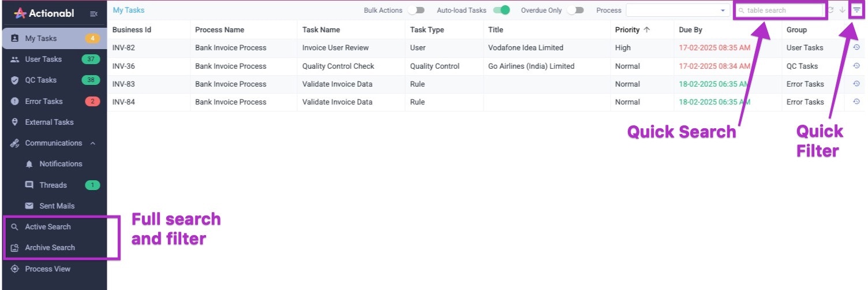
Task: Click the Error Tasks alert icon
Action: [x=15, y=101]
